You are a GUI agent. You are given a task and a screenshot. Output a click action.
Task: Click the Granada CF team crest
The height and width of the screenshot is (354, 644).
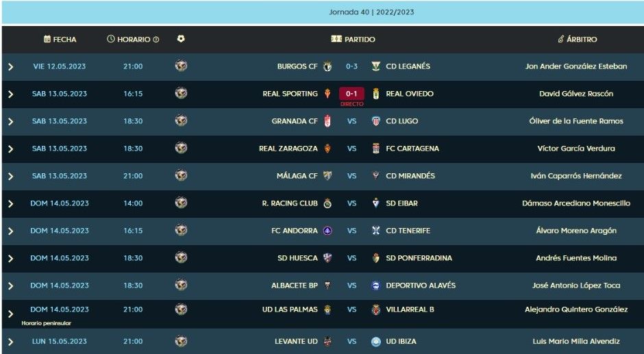tap(327, 121)
